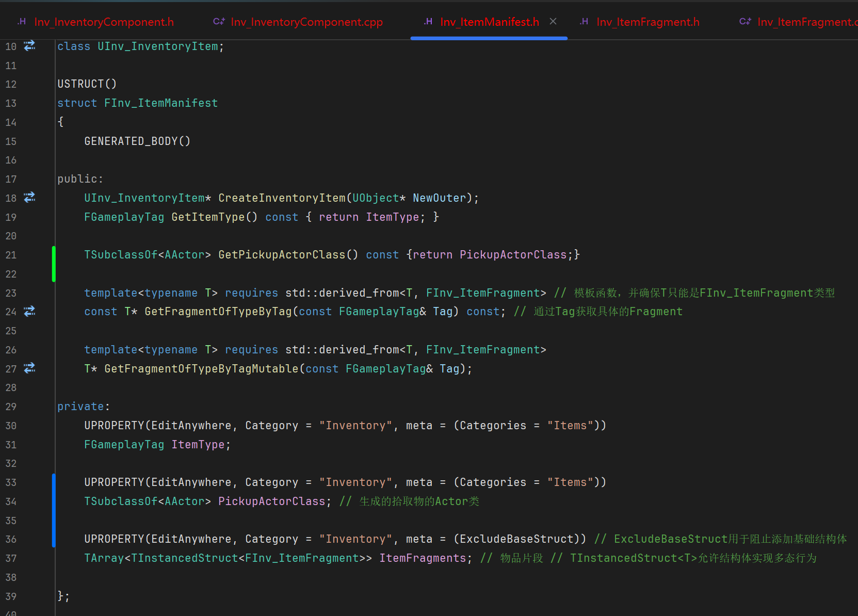Click the C++ file icon on the Inv_InventoryComponent.cpp tab

click(x=219, y=22)
